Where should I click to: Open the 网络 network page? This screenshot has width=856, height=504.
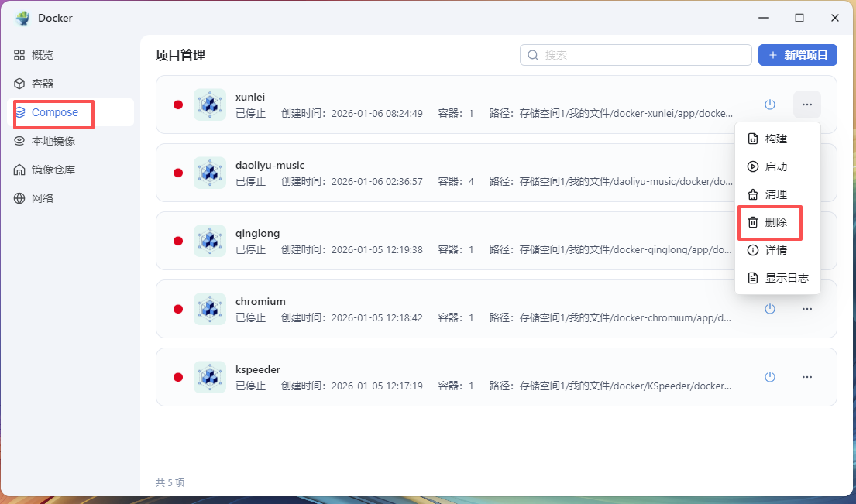pos(34,198)
